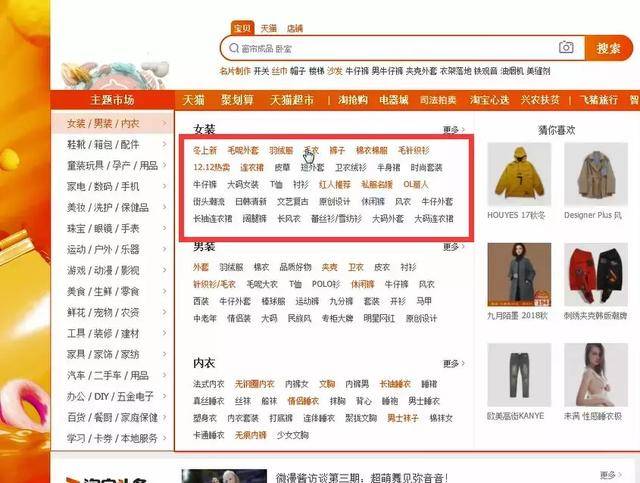This screenshot has width=640, height=483.
Task: Click the orange 搜索 search button
Action: coord(608,48)
